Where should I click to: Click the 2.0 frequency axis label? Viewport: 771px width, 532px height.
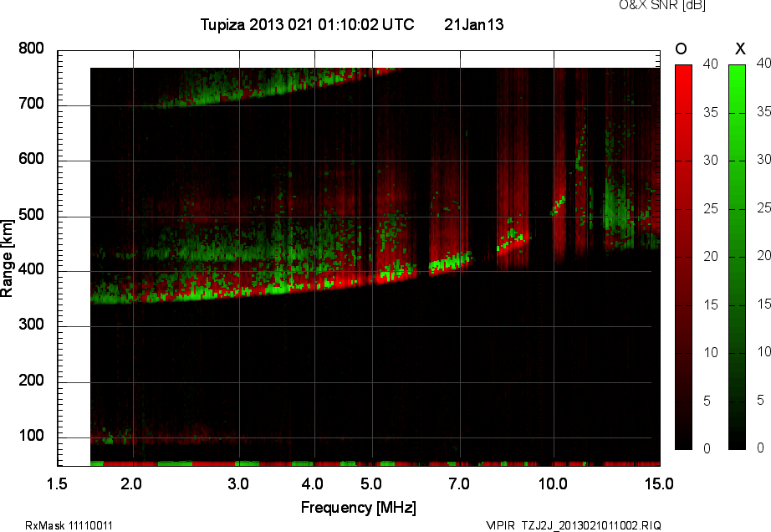(x=131, y=483)
